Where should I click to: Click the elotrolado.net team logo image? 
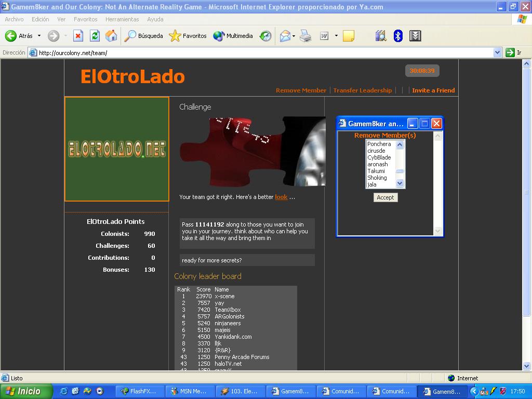click(x=117, y=149)
